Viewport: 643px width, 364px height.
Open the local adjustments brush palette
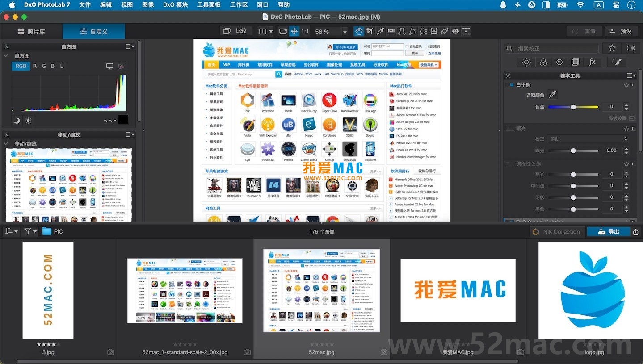point(617,62)
